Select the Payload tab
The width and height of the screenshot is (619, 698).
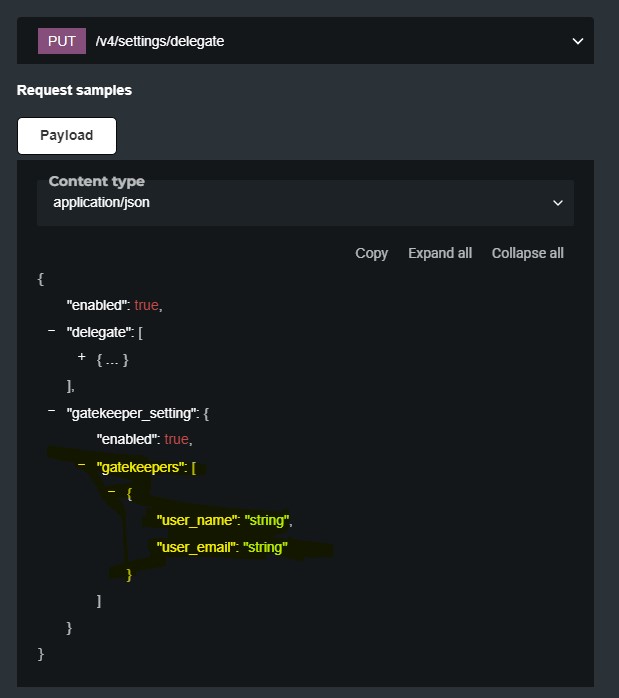(67, 136)
